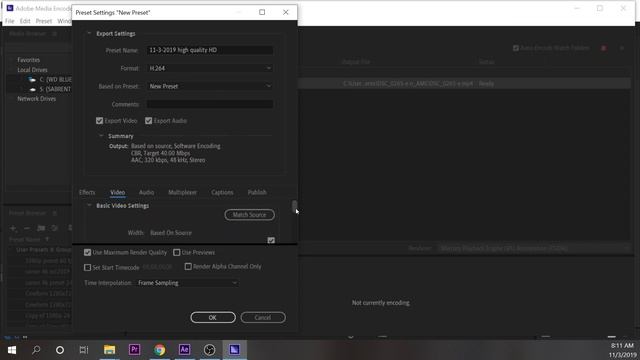Image resolution: width=640 pixels, height=360 pixels.
Task: Click the Match Source button
Action: coord(249,215)
